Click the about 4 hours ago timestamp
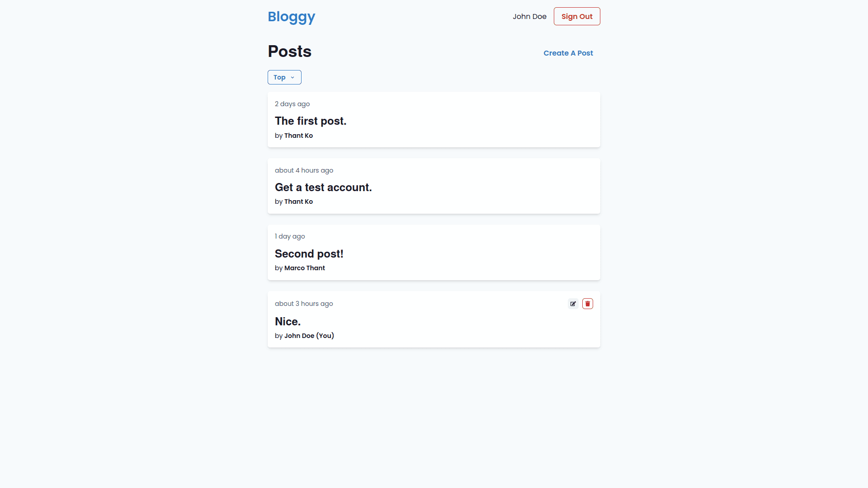The height and width of the screenshot is (488, 868). pos(304,170)
